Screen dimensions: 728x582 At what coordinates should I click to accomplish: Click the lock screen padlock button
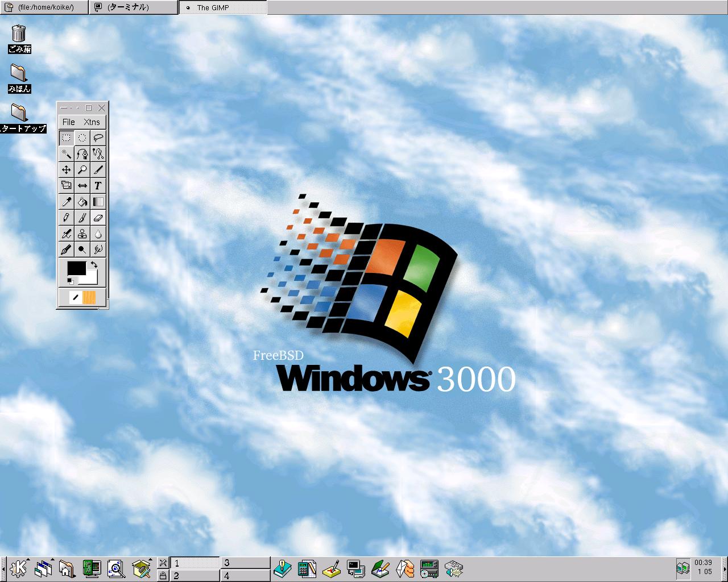pos(163,575)
